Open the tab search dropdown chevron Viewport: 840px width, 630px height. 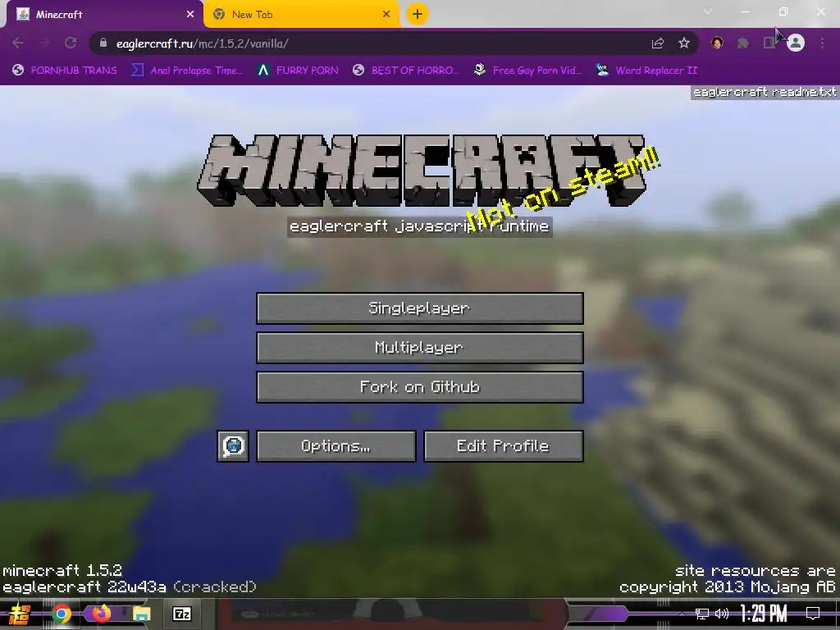[708, 11]
